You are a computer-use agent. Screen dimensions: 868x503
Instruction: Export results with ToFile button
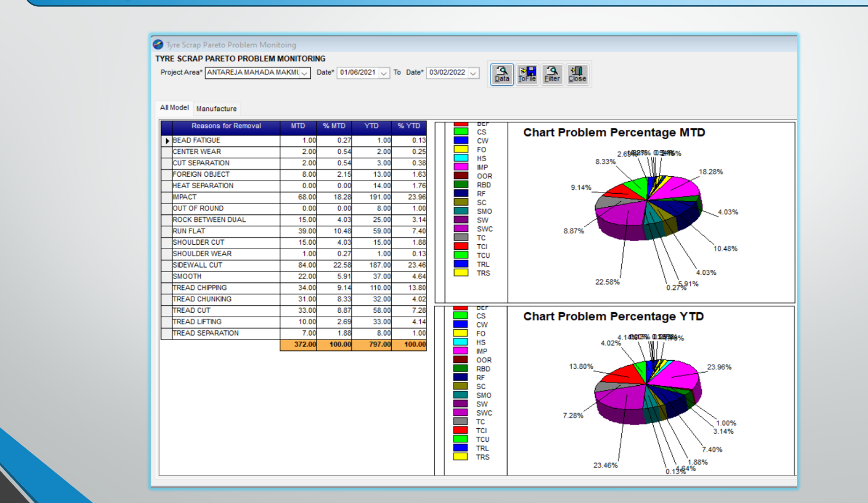click(x=527, y=74)
